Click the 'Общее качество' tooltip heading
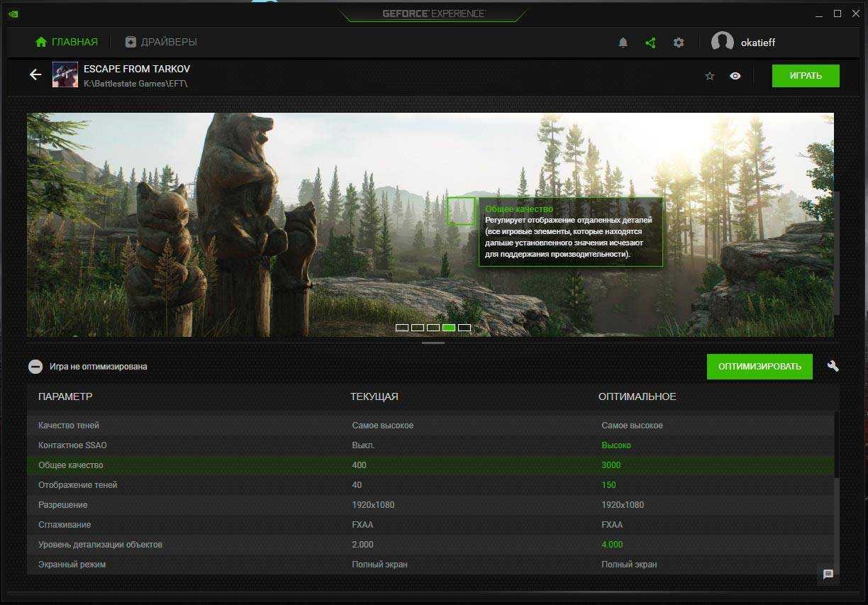 pyautogui.click(x=519, y=209)
